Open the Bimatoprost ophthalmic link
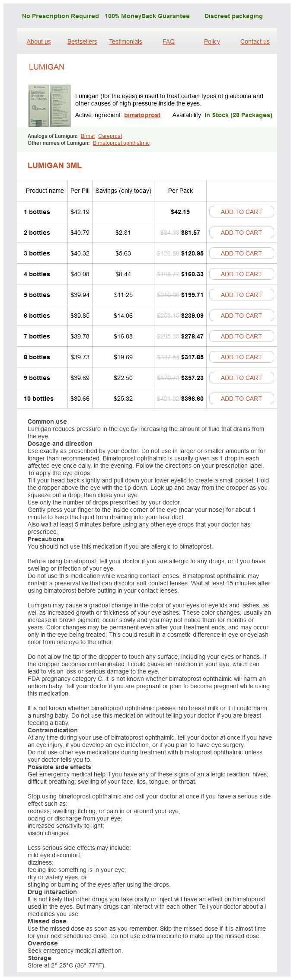This screenshot has width=294, height=980. click(x=121, y=143)
